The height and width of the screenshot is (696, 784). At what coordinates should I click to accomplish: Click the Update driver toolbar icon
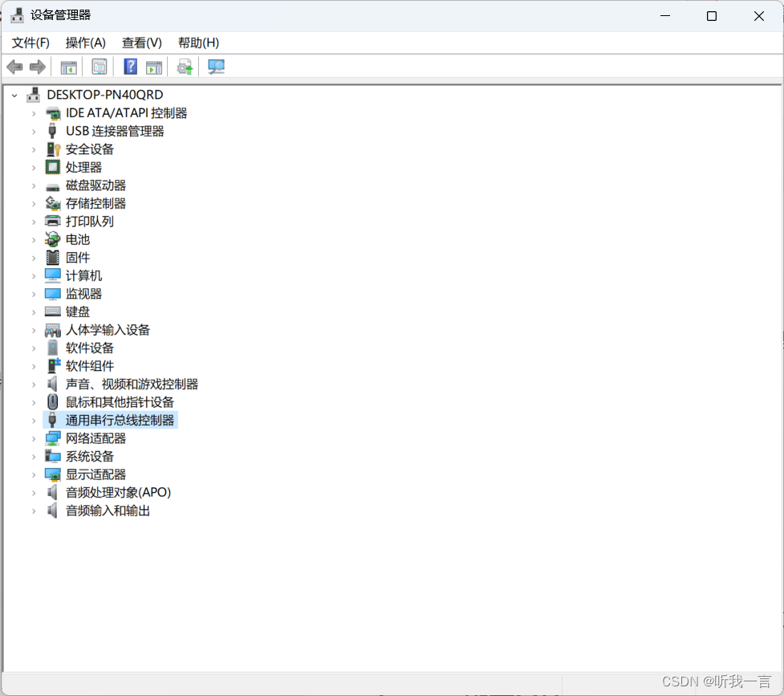coord(185,67)
